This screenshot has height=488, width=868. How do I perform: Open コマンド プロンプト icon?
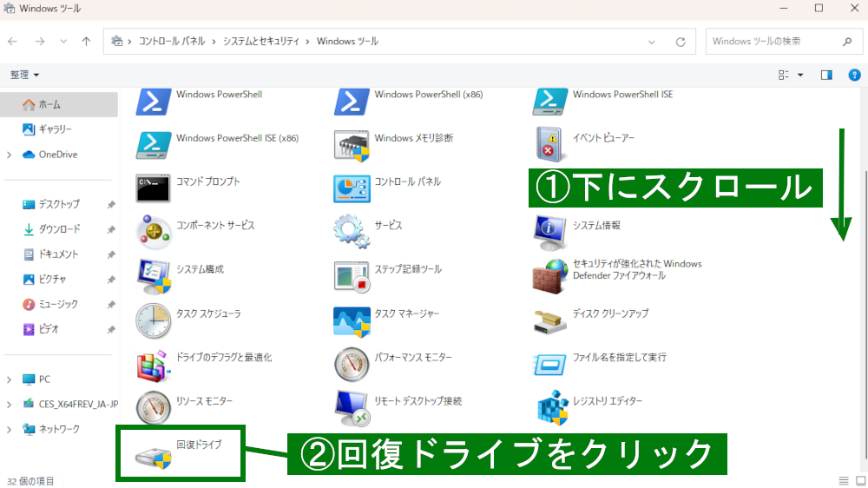coord(154,188)
